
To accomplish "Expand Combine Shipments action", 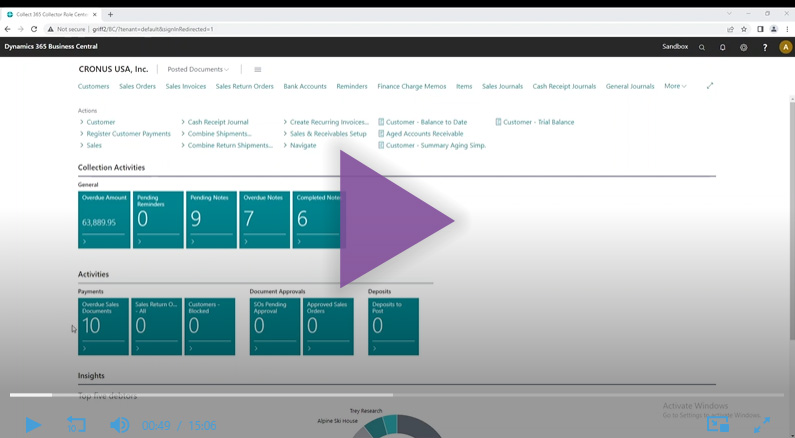I will click(x=216, y=134).
